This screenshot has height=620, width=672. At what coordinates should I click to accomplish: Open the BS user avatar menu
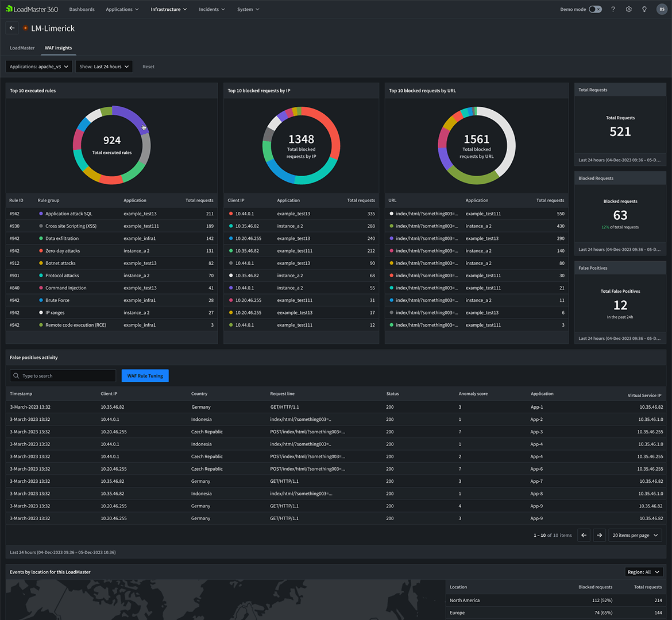[x=661, y=9]
